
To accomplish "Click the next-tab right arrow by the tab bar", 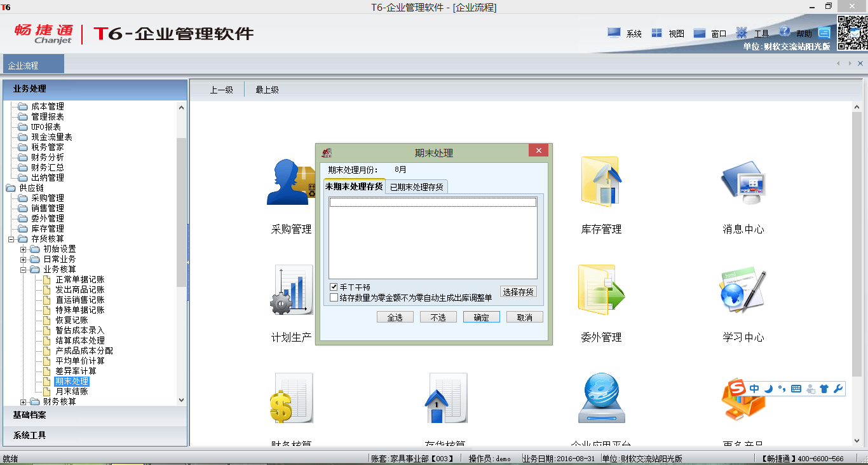I will pos(851,64).
